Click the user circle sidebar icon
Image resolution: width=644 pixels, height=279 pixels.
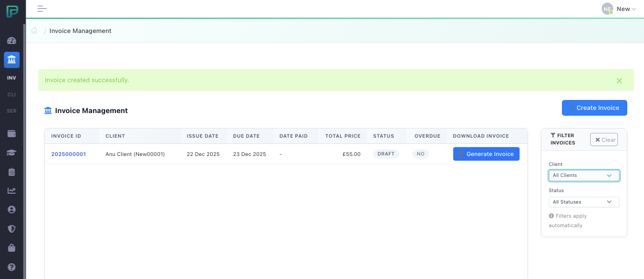point(11,209)
